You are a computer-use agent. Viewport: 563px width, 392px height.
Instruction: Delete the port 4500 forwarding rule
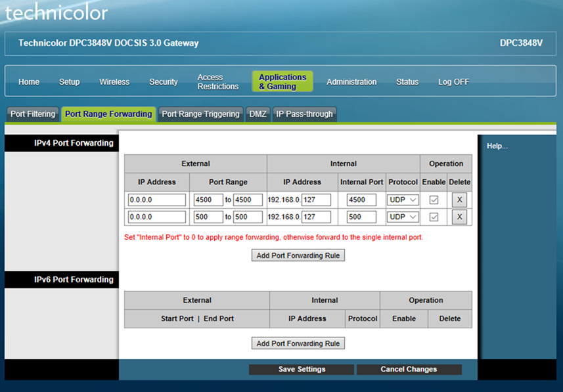(459, 200)
